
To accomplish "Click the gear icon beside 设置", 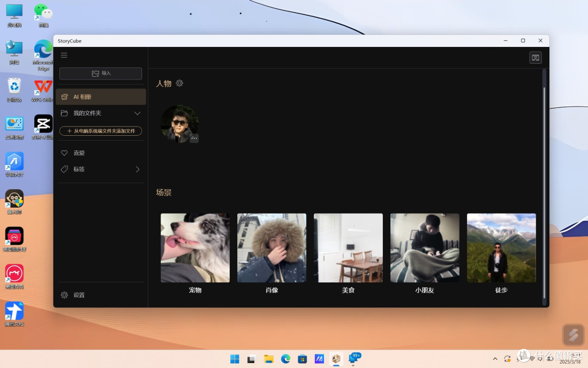I will [x=64, y=295].
